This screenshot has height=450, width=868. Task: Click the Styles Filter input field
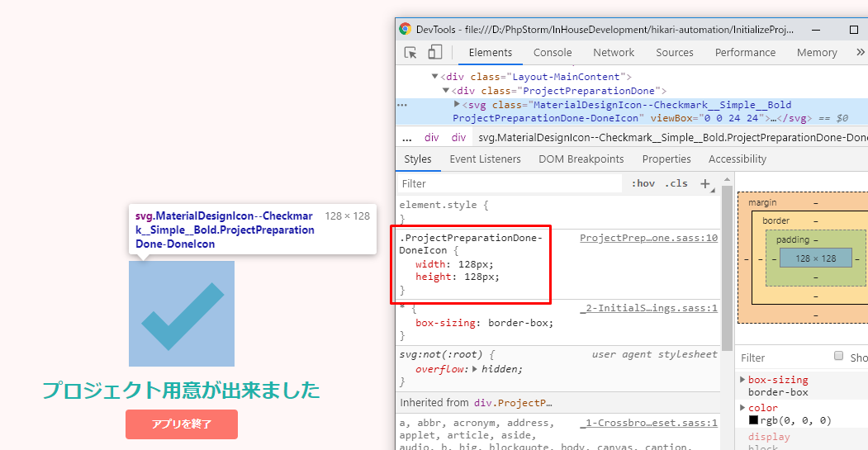pos(510,184)
